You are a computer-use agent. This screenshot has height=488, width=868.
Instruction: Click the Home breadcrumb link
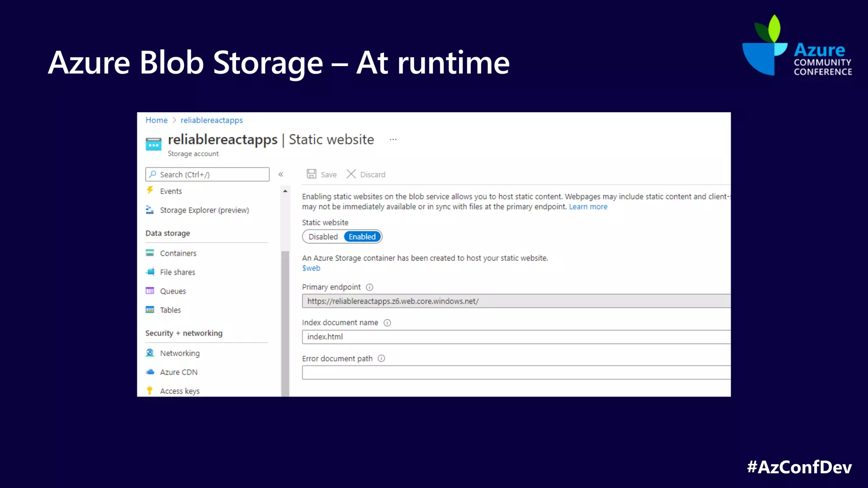[156, 120]
